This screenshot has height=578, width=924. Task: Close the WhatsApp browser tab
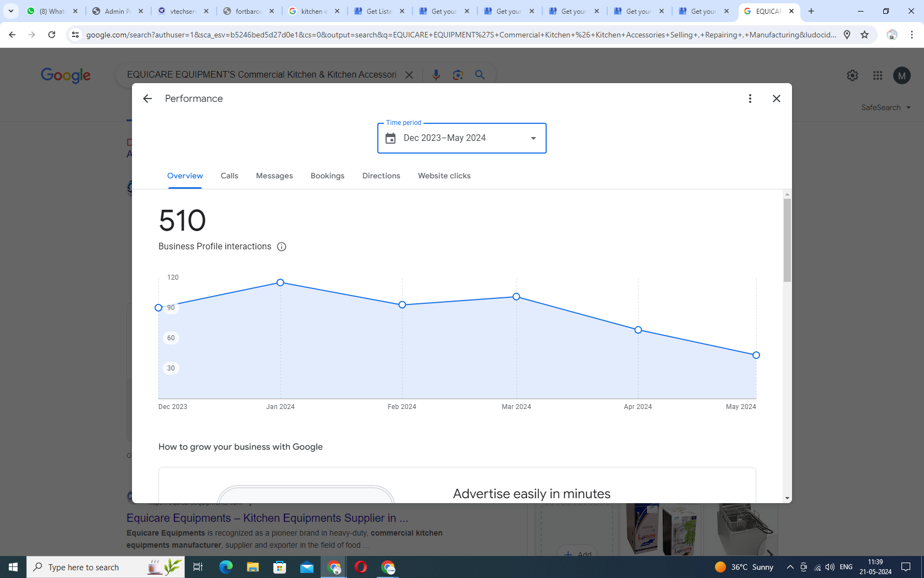pyautogui.click(x=76, y=11)
